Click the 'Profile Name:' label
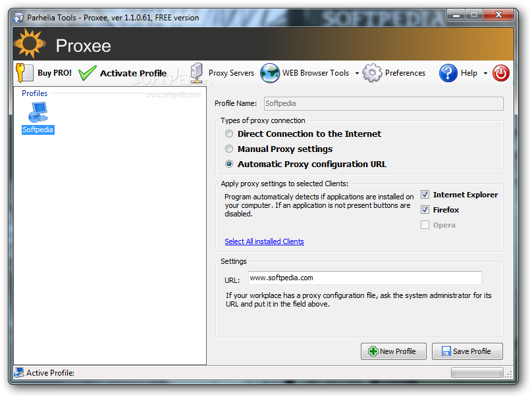532x398 pixels. [236, 103]
